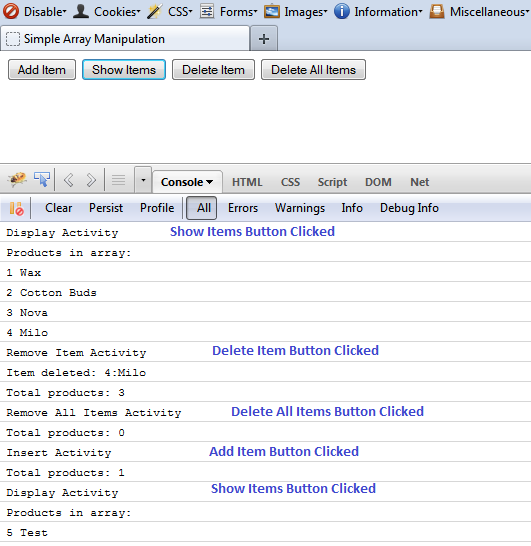Image resolution: width=531 pixels, height=546 pixels.
Task: Open the Script panel tab
Action: pos(332,182)
